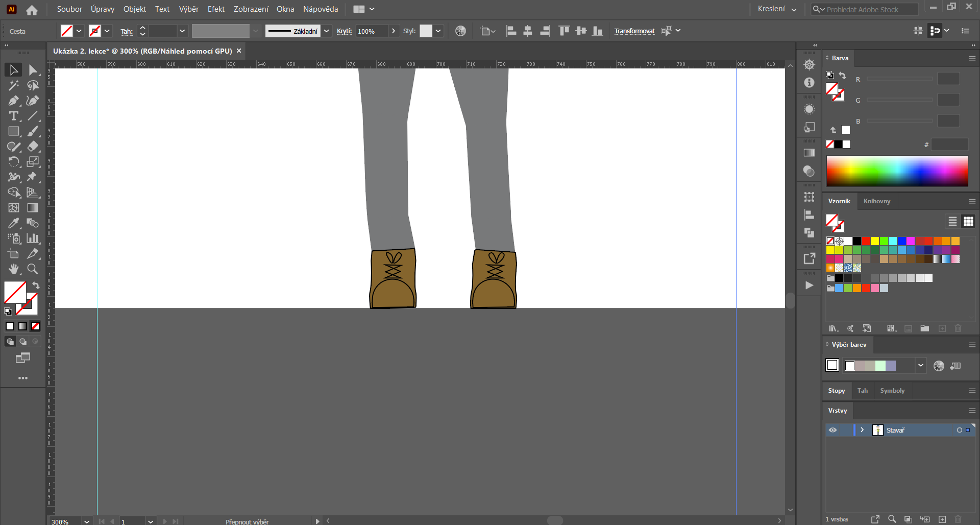Viewport: 980px width, 525px height.
Task: Open the Kreslení workspace dropdown
Action: click(776, 9)
